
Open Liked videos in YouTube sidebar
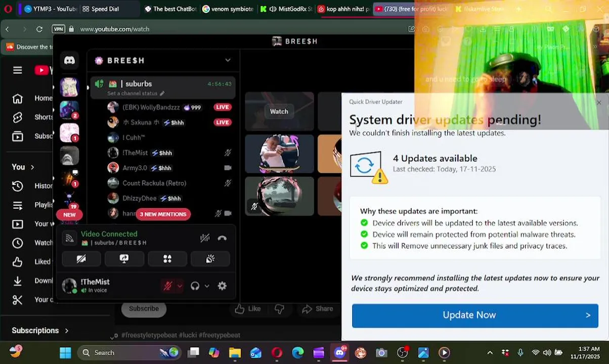tap(32, 261)
